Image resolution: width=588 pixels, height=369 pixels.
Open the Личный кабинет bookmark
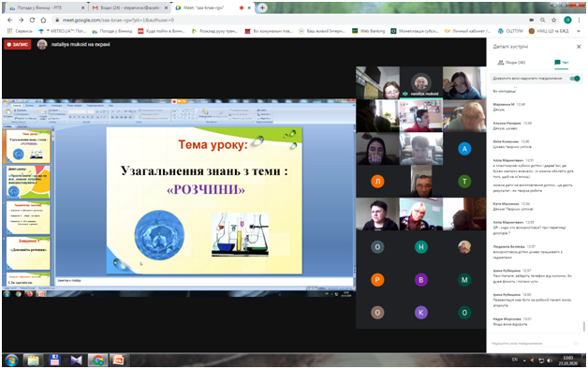467,31
